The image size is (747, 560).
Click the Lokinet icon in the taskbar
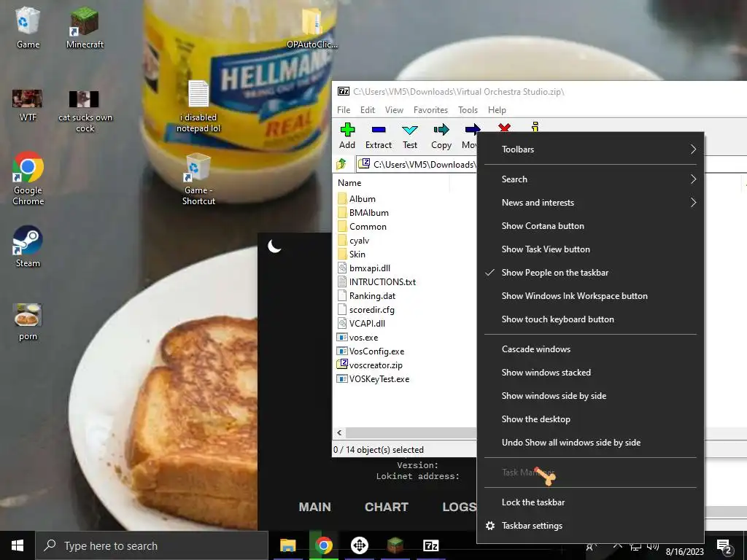click(359, 545)
